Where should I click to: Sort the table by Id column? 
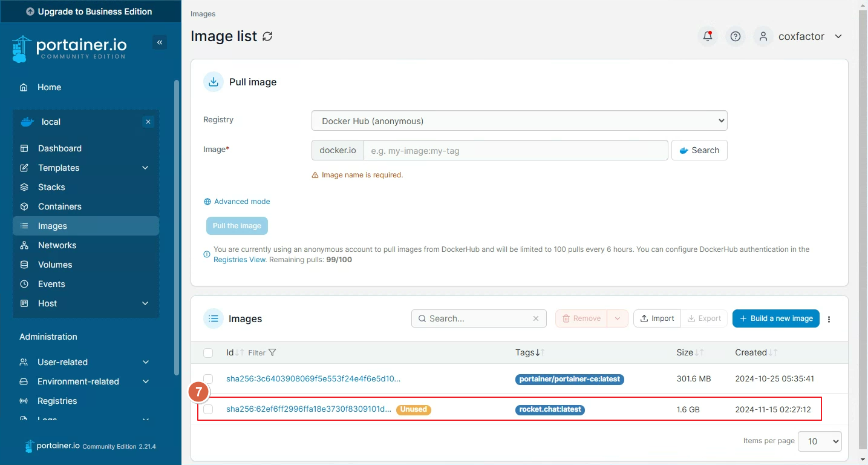[235, 352]
